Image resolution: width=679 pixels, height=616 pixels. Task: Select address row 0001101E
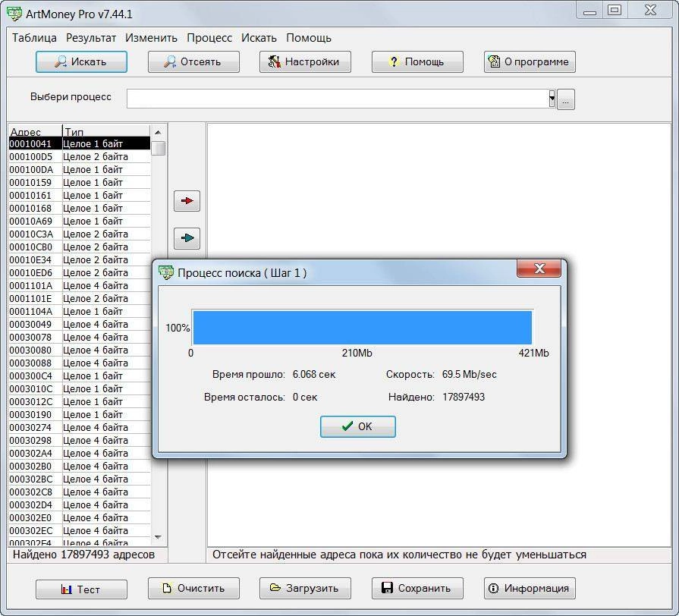(x=80, y=299)
